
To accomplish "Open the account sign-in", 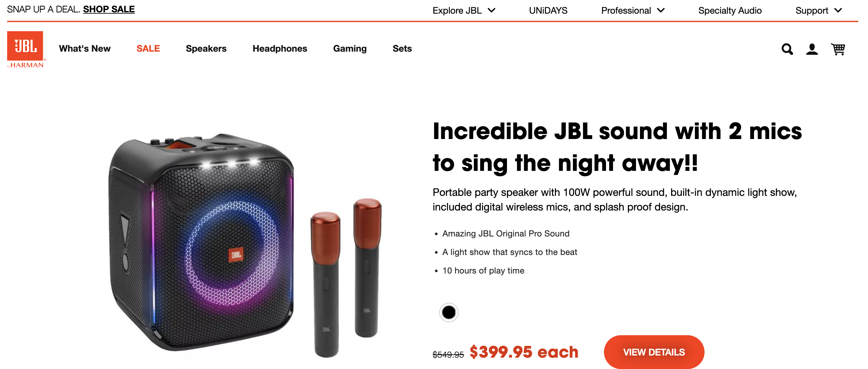I will pyautogui.click(x=813, y=49).
